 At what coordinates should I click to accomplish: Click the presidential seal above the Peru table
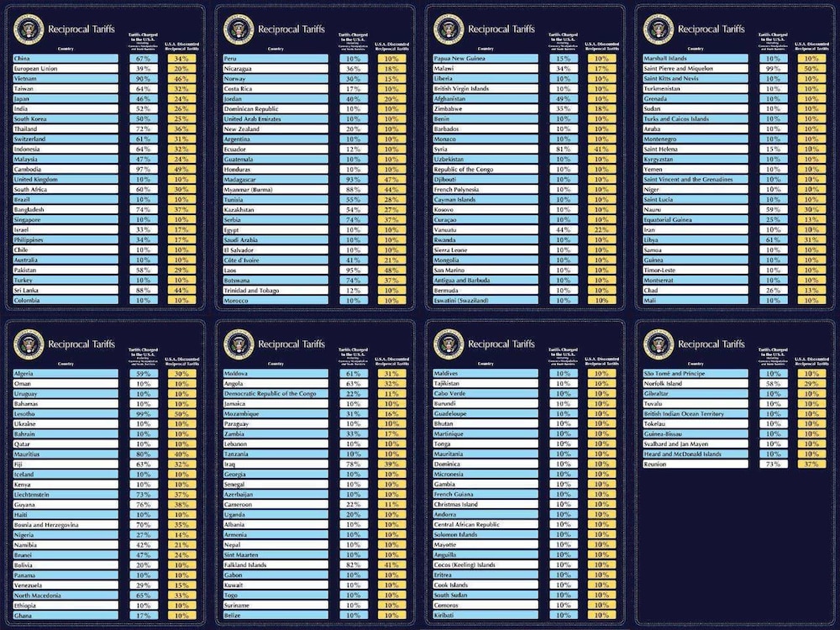click(239, 29)
